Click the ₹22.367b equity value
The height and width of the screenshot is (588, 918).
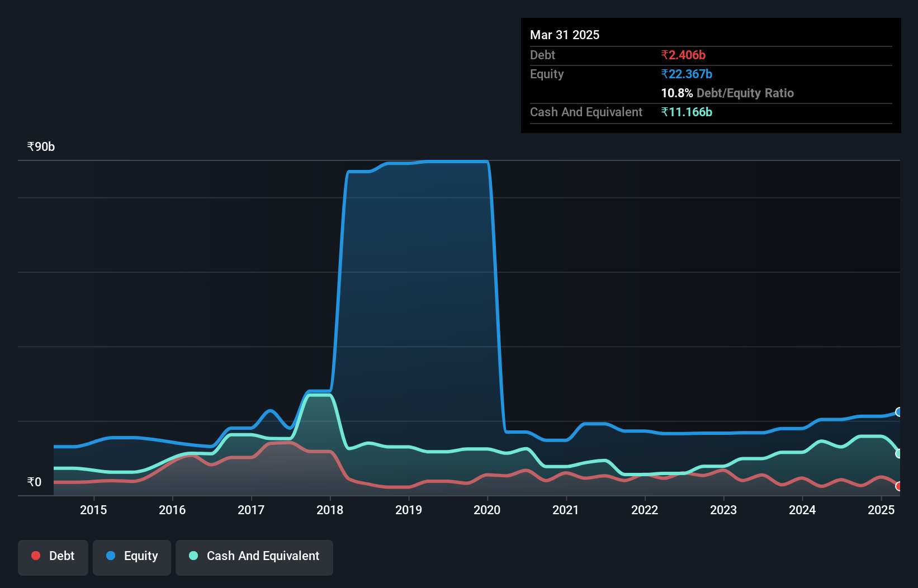[687, 74]
